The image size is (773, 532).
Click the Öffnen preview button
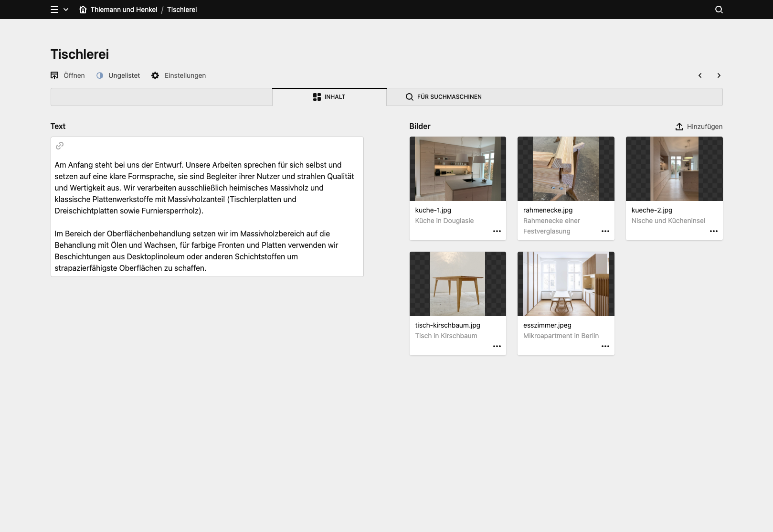click(x=68, y=75)
